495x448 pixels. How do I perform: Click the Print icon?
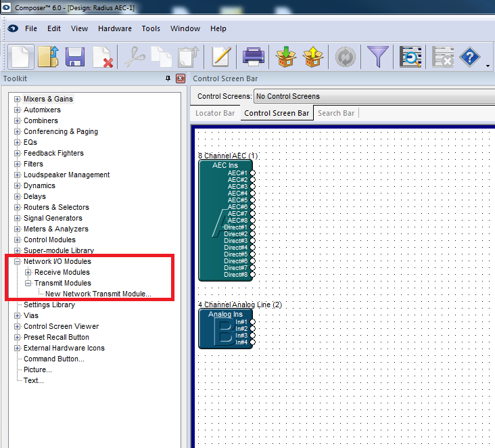pos(253,57)
